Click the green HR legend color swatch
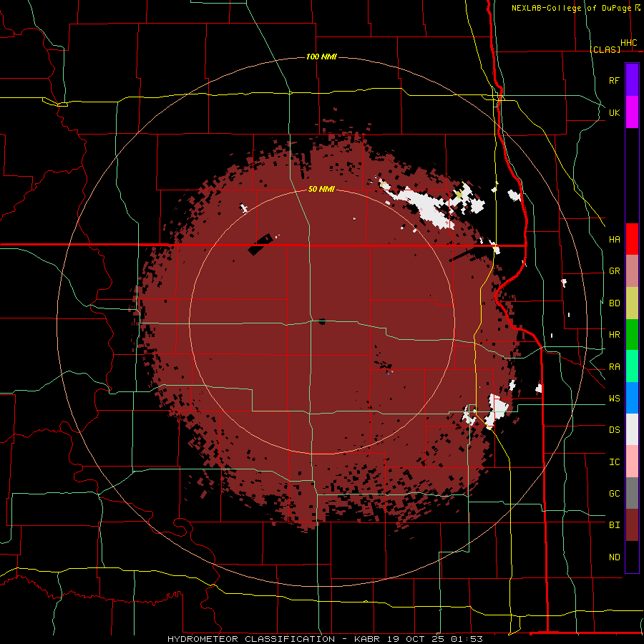The width and height of the screenshot is (644, 644). [632, 335]
